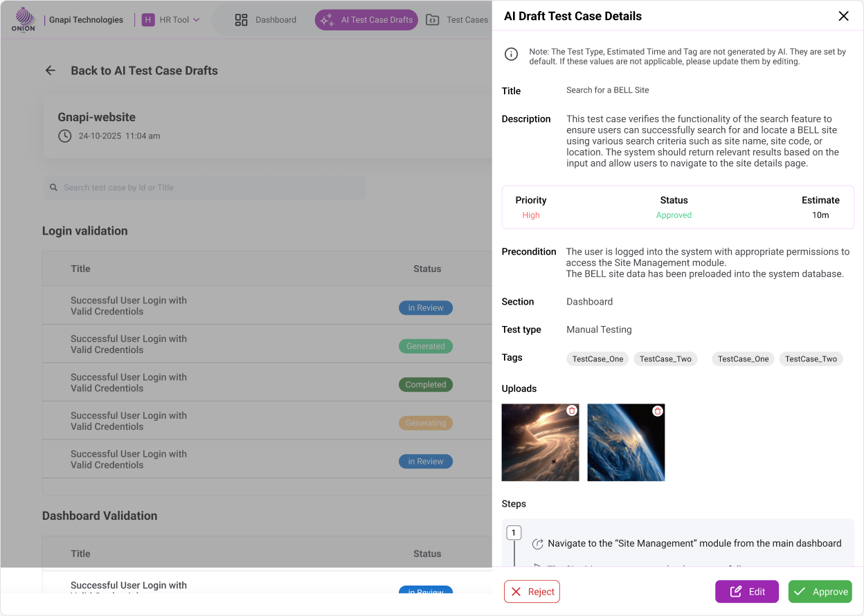
Task: Click the "Login validation" section heading
Action: (85, 231)
